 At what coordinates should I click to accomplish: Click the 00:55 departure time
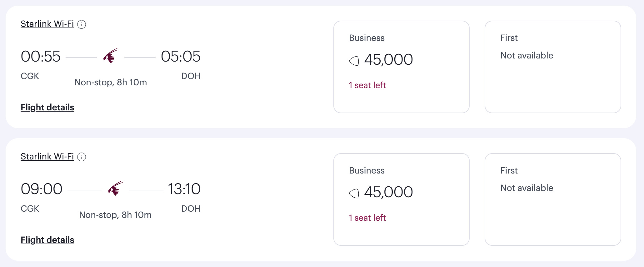pyautogui.click(x=41, y=57)
